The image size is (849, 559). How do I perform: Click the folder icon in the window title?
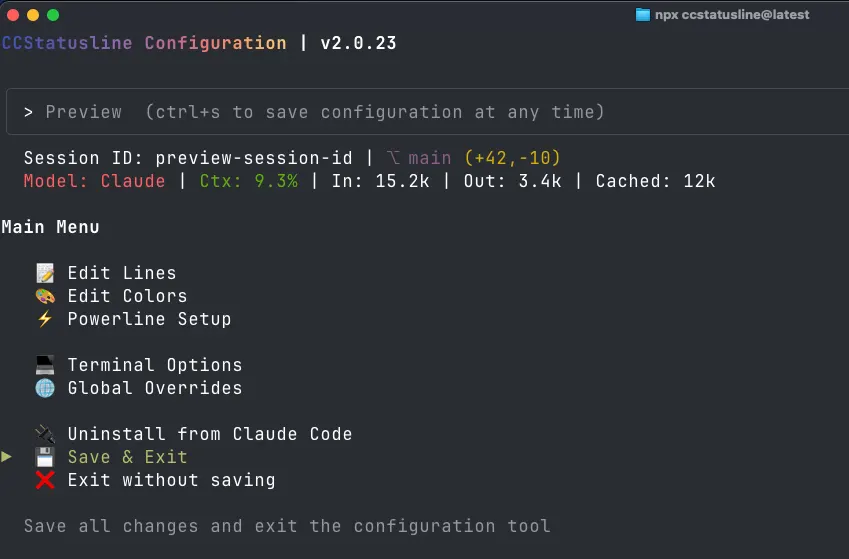[x=643, y=15]
